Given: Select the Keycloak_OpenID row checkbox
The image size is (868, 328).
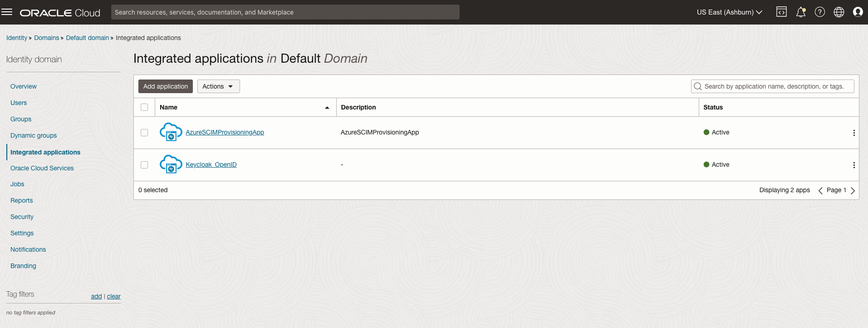Looking at the screenshot, I should [x=144, y=165].
